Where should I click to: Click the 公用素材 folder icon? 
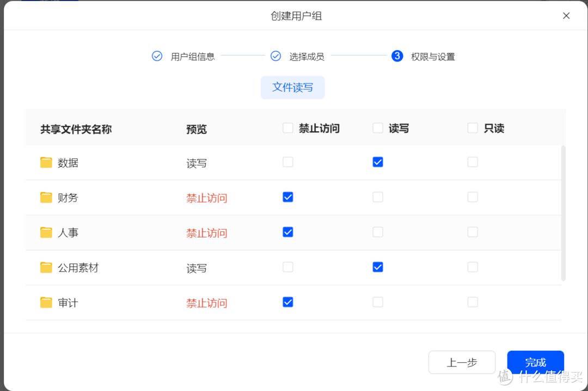point(46,267)
